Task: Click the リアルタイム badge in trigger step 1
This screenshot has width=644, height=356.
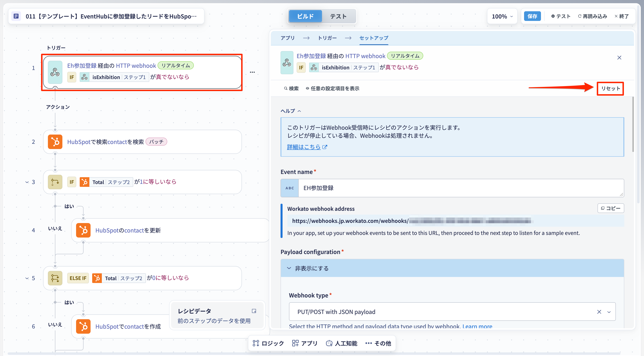Action: click(175, 65)
